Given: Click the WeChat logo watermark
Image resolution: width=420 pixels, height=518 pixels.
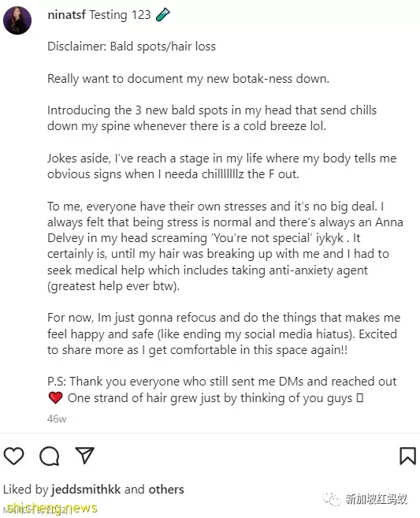Looking at the screenshot, I should (x=331, y=498).
